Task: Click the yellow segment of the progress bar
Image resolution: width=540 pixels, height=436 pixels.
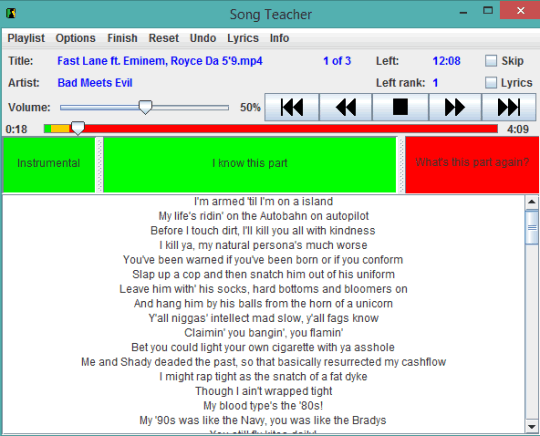Action: pyautogui.click(x=60, y=129)
